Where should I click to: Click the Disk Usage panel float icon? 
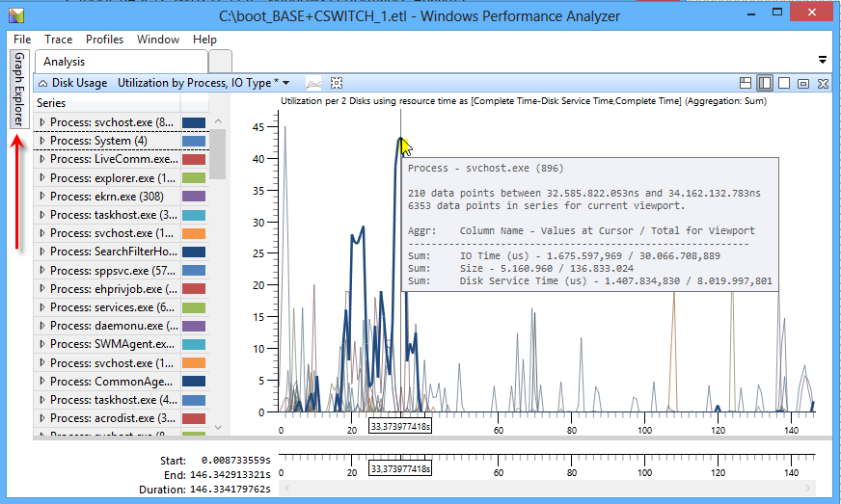[x=803, y=84]
